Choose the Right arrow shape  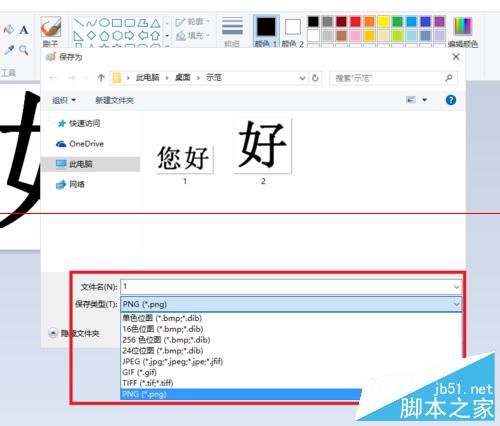130,35
